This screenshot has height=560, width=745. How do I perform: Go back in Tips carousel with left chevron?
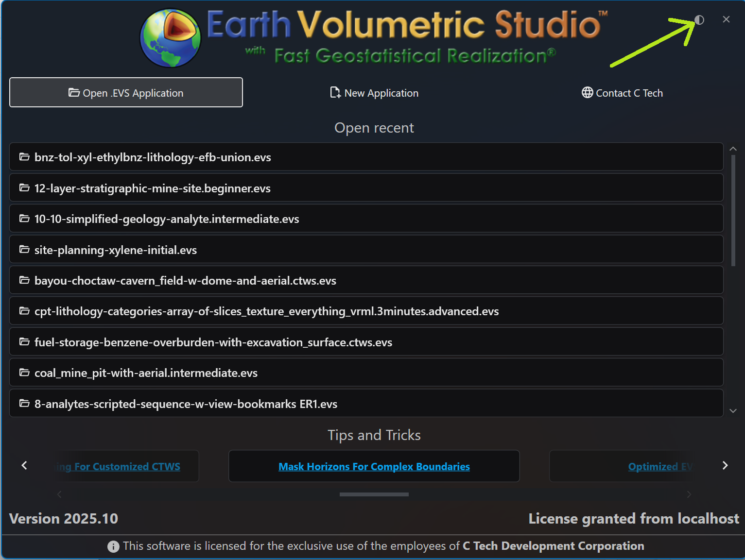click(24, 465)
